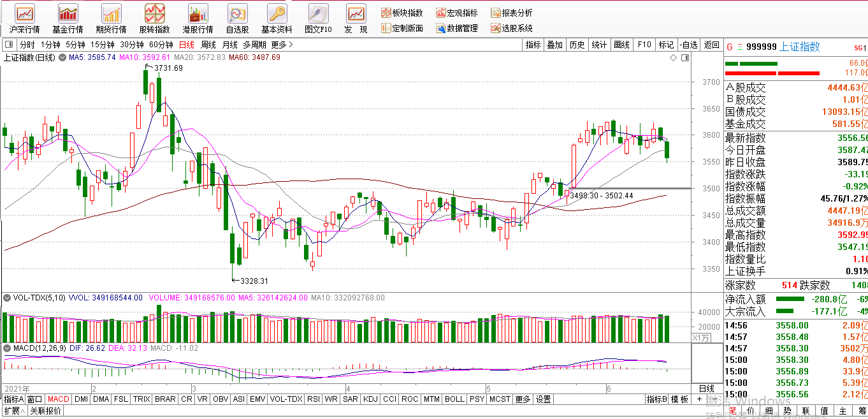Screen dimensions: 868x419
Task: Collapse the VOL-TDX volume panel arrow
Action: tap(5, 297)
